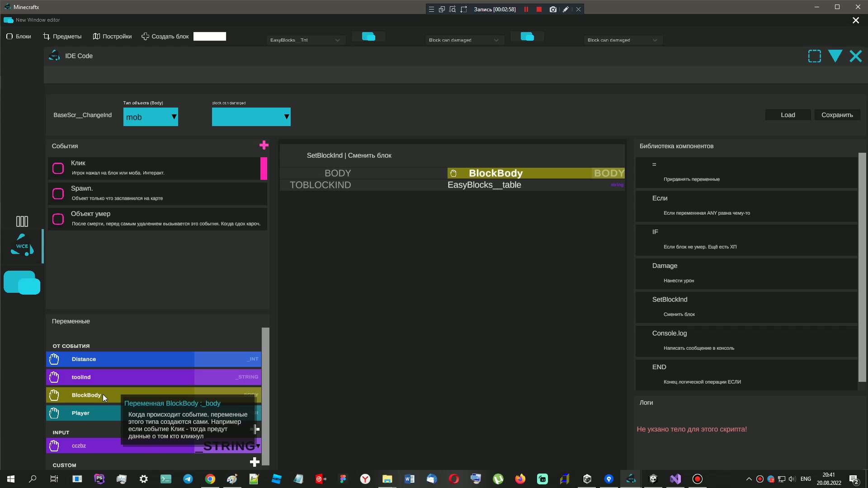This screenshot has width=868, height=488.
Task: Stop the screen recording
Action: point(539,9)
